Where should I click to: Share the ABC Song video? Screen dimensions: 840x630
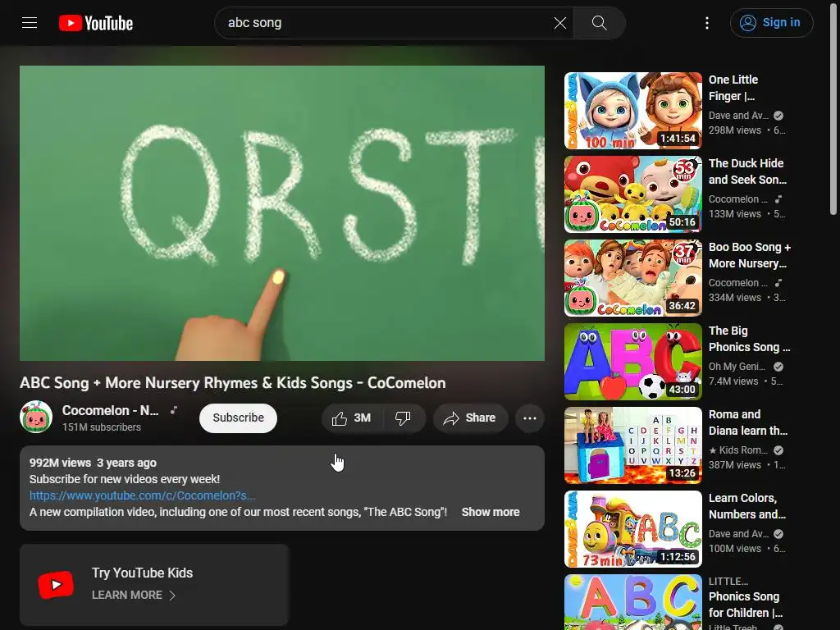(x=470, y=418)
